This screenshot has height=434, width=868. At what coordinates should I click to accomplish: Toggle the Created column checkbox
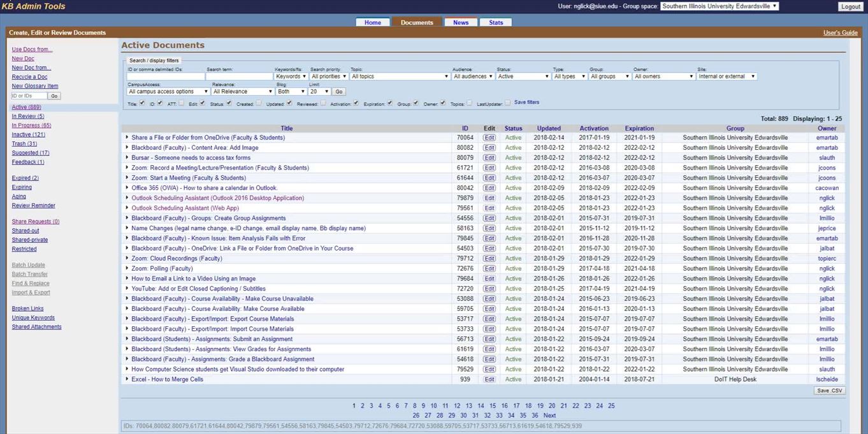(258, 103)
